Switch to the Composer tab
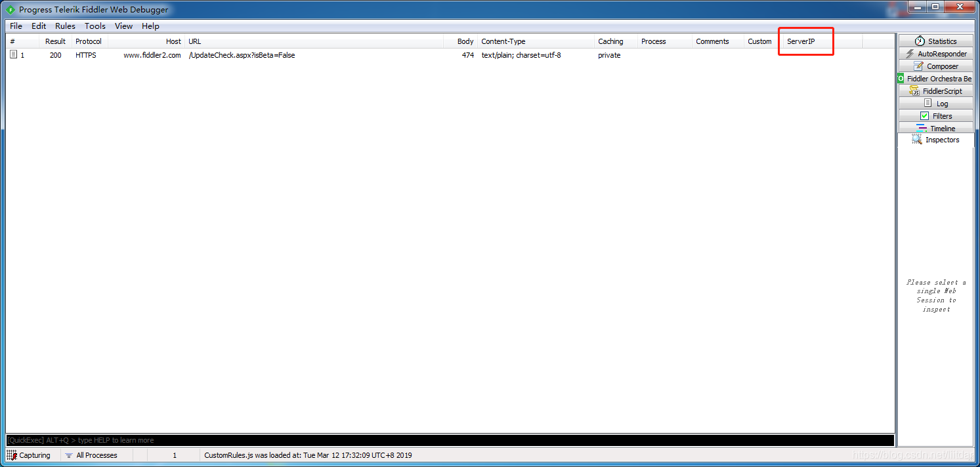980x467 pixels. (x=935, y=66)
